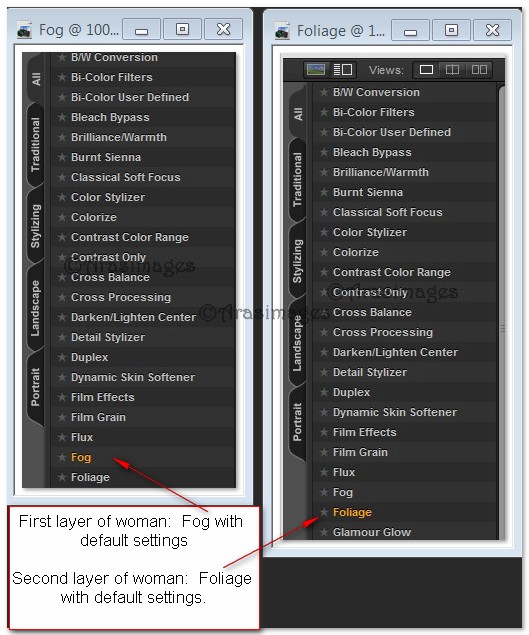This screenshot has height=635, width=529.
Task: Choose side-by-side preview view icon
Action: pos(479,70)
